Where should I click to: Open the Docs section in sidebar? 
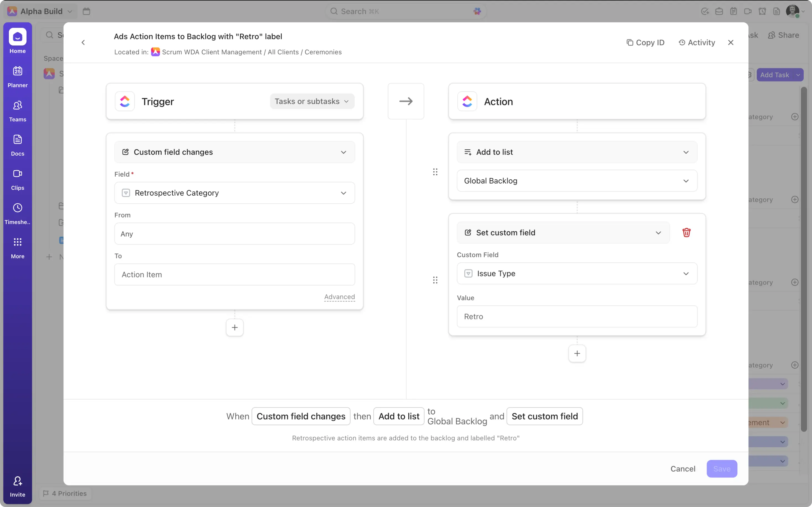coord(17,145)
